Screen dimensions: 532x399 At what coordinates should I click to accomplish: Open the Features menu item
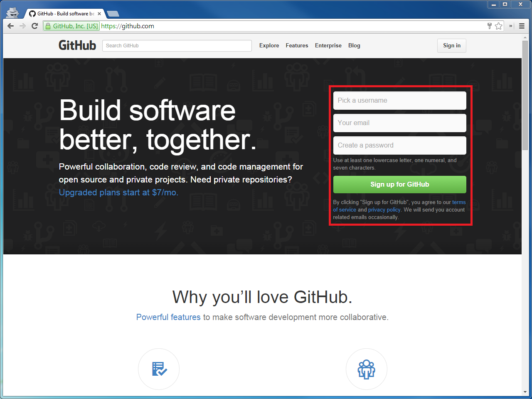[297, 45]
